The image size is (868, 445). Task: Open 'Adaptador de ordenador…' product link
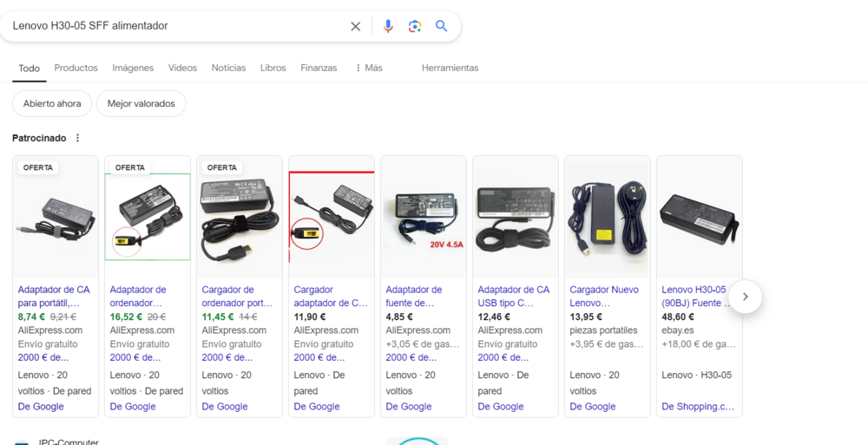click(138, 296)
